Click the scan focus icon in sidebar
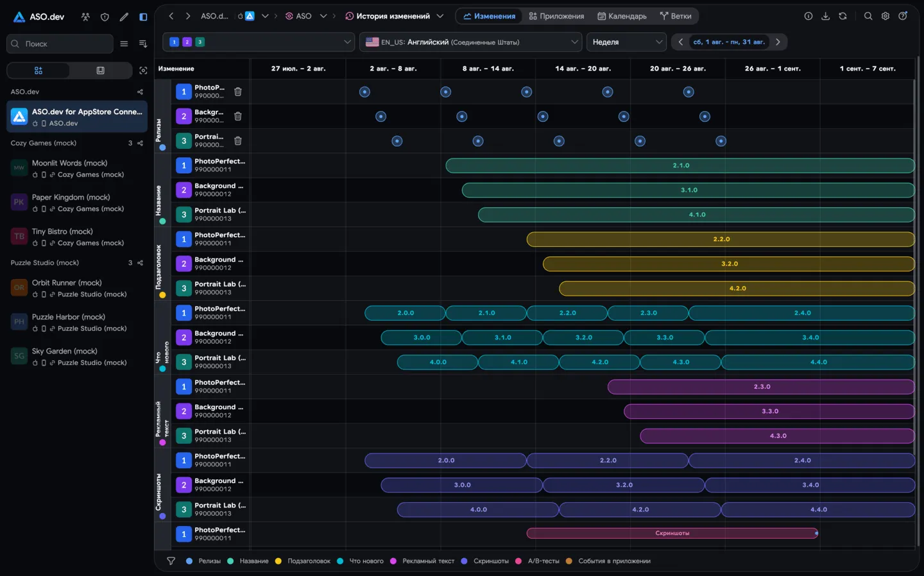This screenshot has width=924, height=576. (x=143, y=71)
